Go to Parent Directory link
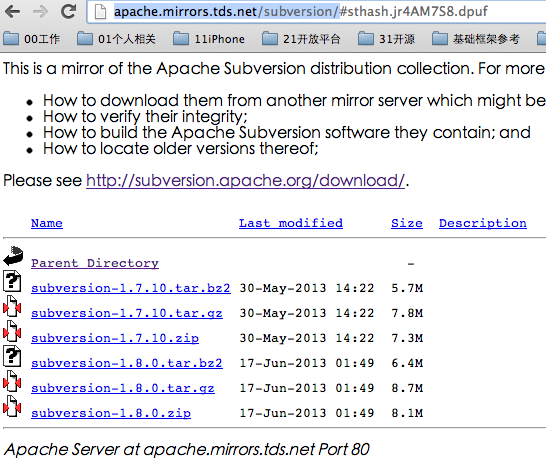The image size is (546, 474). 95,263
